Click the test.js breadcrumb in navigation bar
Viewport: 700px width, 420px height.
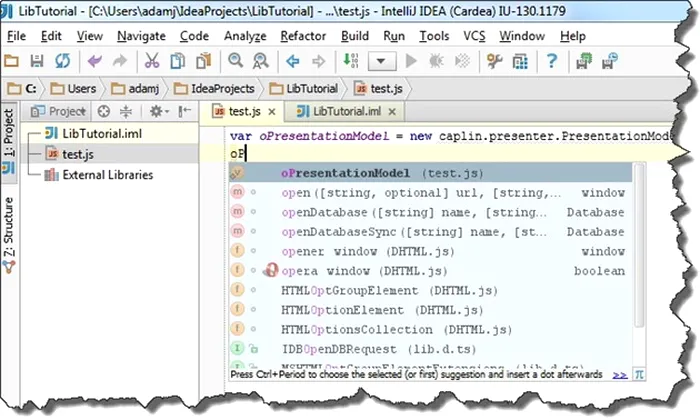(x=379, y=89)
